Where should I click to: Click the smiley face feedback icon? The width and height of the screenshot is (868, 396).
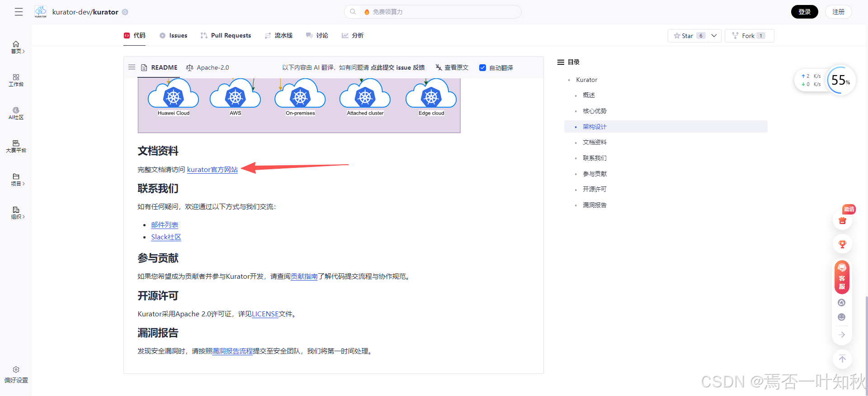coord(841,317)
